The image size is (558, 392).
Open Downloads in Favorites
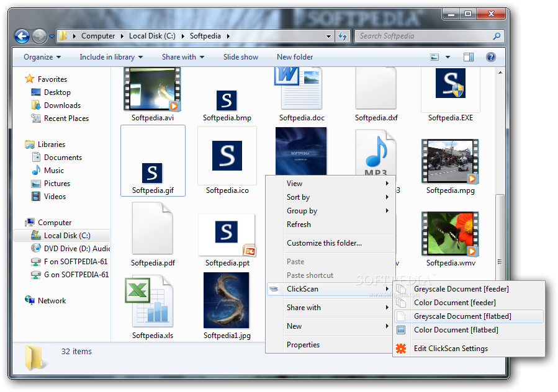[x=56, y=105]
